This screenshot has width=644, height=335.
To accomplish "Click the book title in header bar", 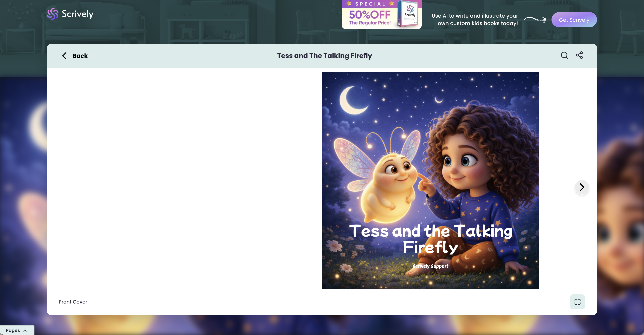I will [324, 56].
